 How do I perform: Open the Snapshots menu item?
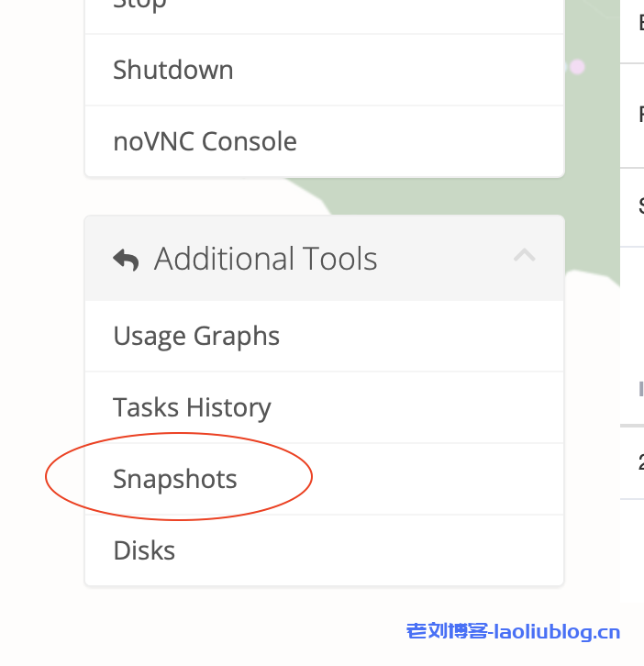click(x=175, y=479)
